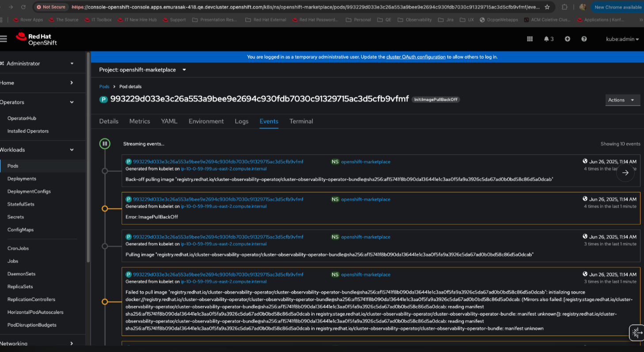
Task: Click the plus quick-create icon
Action: (x=568, y=39)
